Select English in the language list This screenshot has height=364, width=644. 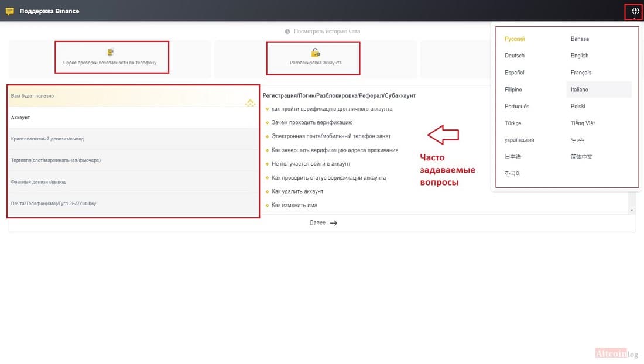pos(579,56)
